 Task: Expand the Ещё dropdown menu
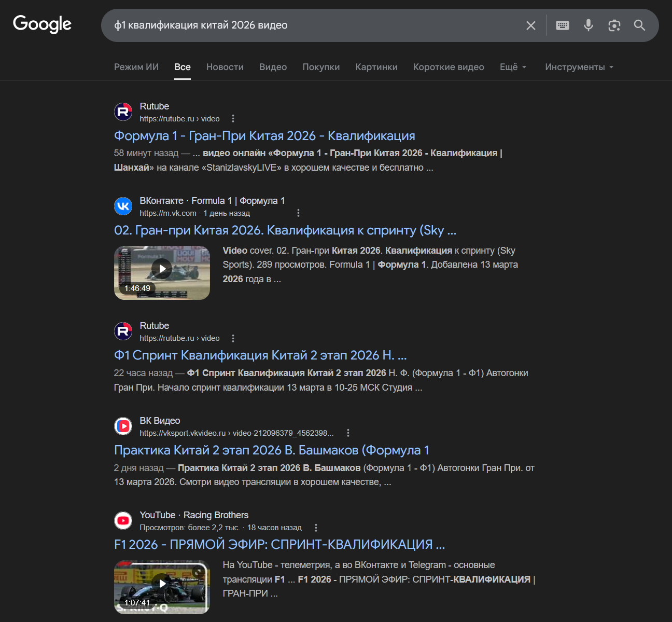coord(513,67)
